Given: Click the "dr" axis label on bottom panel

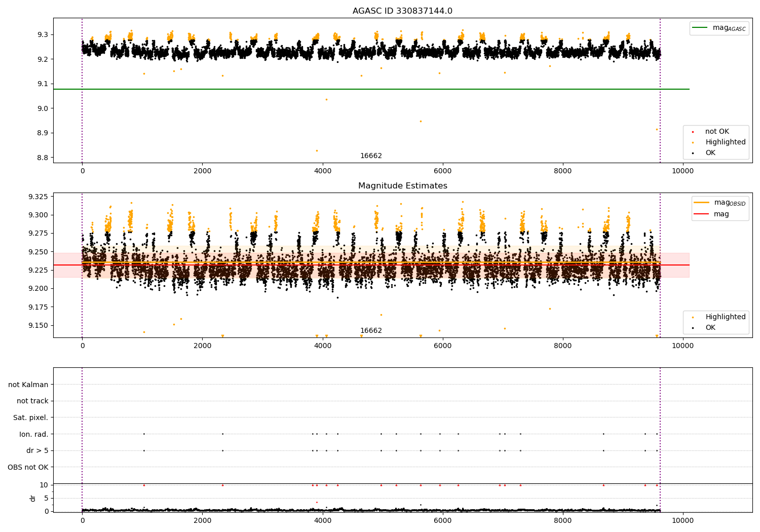Looking at the screenshot, I should [x=33, y=498].
